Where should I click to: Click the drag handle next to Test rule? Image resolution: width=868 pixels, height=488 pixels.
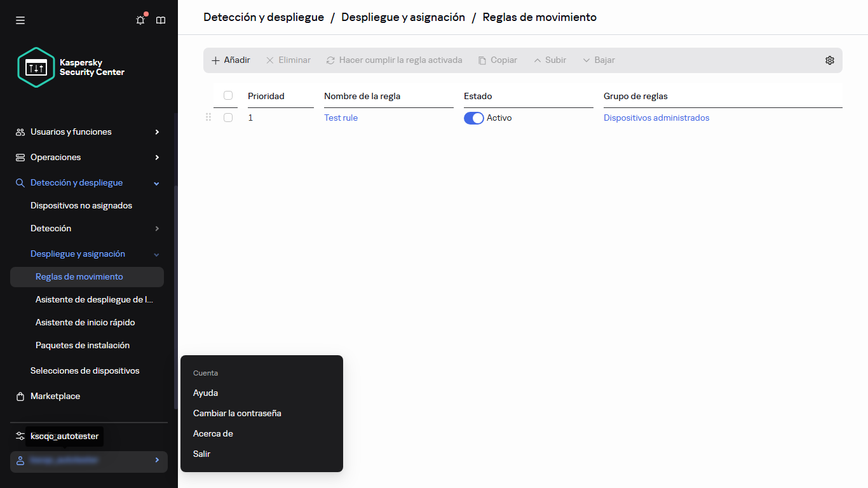point(208,118)
